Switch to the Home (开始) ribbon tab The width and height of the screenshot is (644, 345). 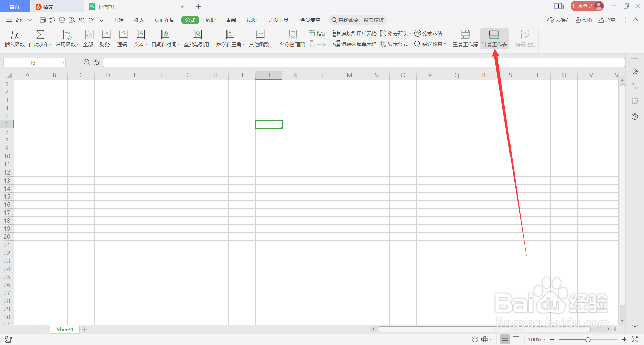[x=119, y=20]
